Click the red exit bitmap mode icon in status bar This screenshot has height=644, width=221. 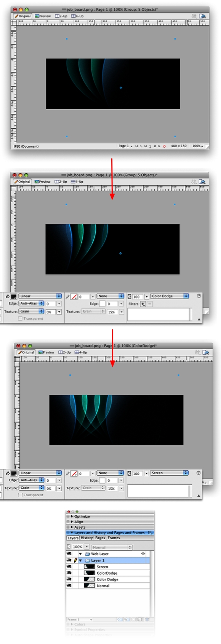(x=164, y=146)
